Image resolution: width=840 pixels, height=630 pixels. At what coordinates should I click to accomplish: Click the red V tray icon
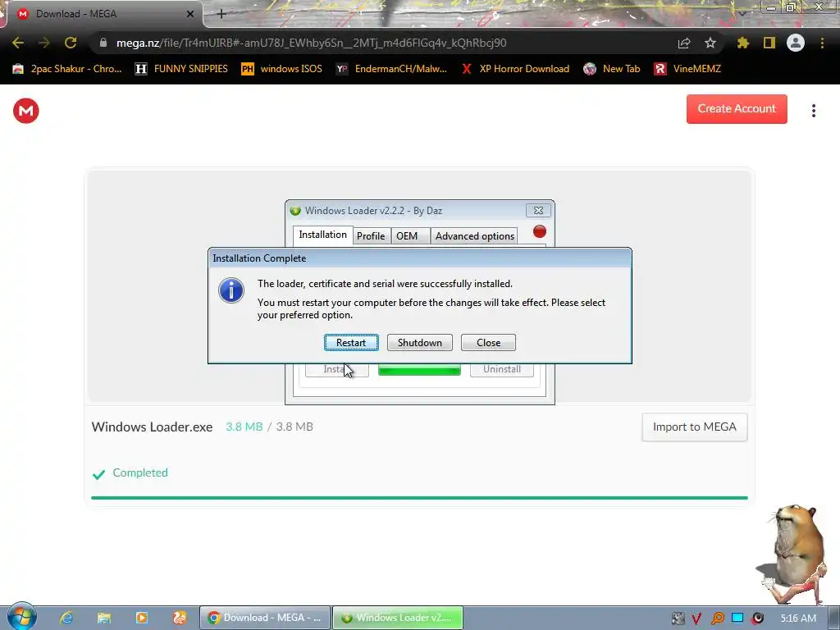pos(697,619)
